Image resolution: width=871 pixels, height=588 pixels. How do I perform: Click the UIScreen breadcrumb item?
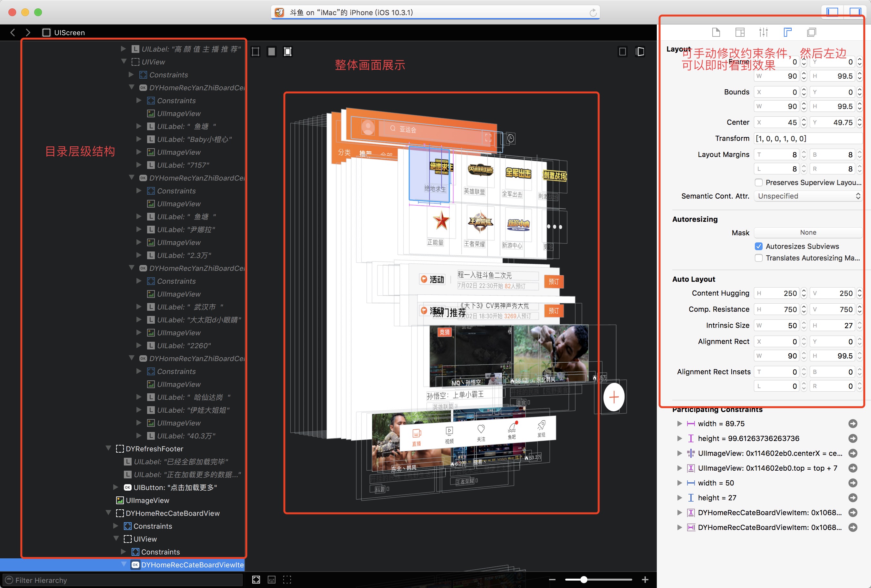tap(64, 33)
